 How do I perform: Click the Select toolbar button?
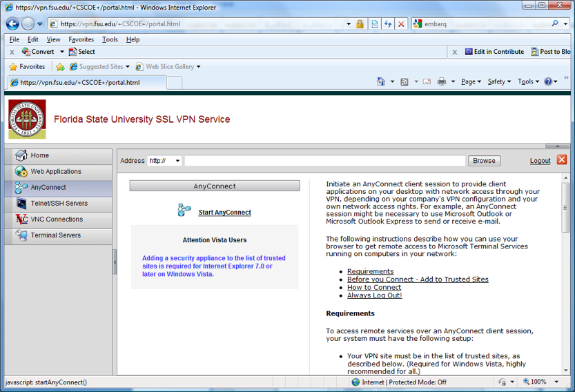[x=81, y=52]
